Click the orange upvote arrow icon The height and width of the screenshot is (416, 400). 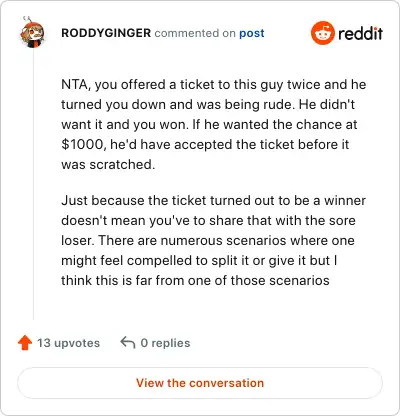click(25, 343)
